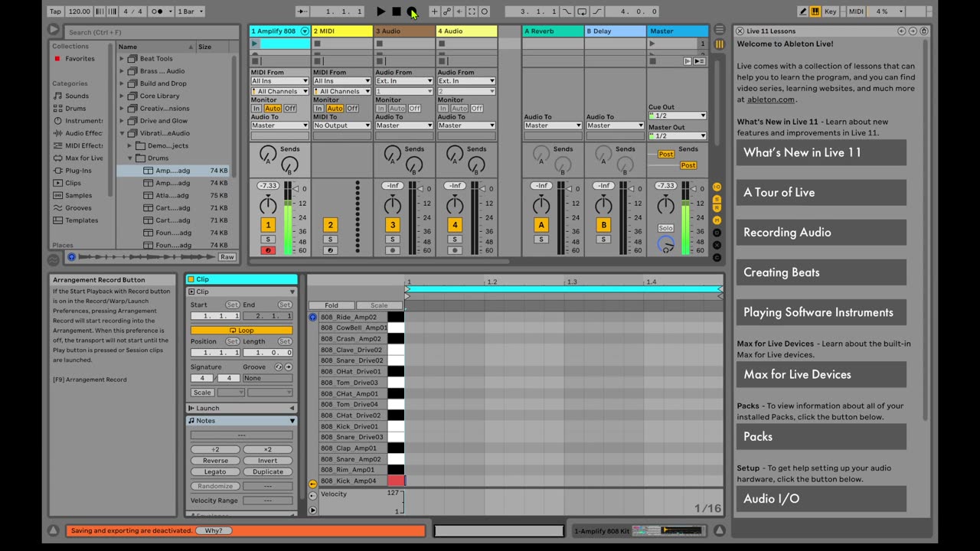Click the ableton.com link

click(770, 99)
